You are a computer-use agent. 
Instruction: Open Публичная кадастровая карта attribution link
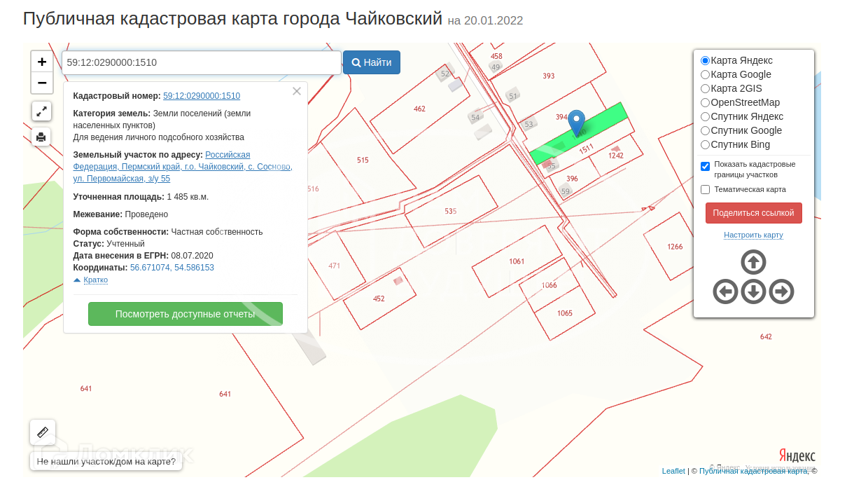[754, 471]
